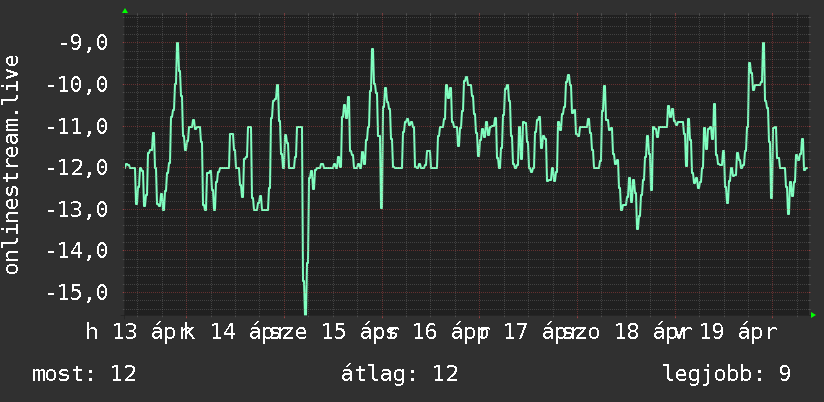This screenshot has height=402, width=824.
Task: Click the 'legjobb: 9' best value
Action: click(727, 374)
